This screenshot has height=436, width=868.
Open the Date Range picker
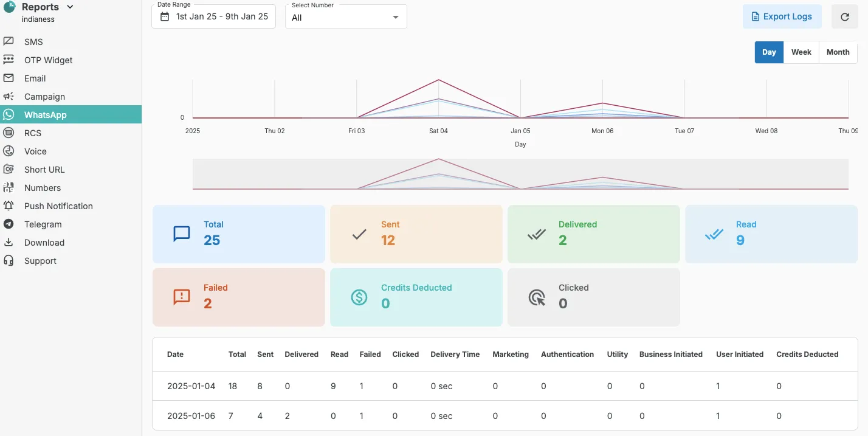click(213, 17)
